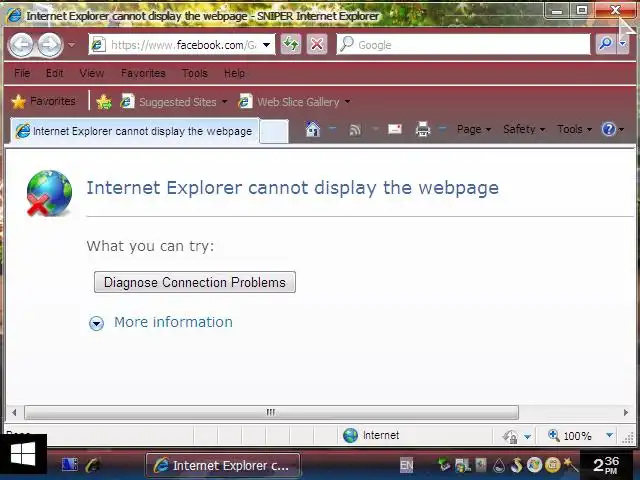
Task: Expand More information arrow icon
Action: (x=96, y=323)
